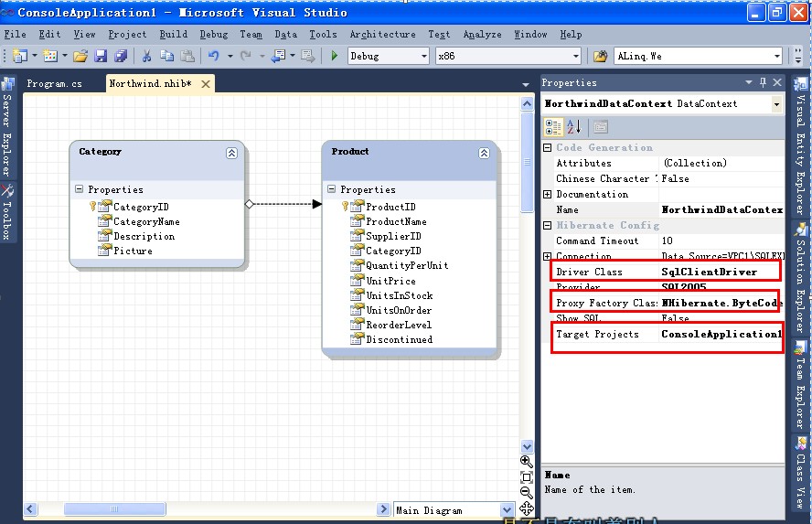This screenshot has width=812, height=524.
Task: Open the Debug menu
Action: coord(214,34)
